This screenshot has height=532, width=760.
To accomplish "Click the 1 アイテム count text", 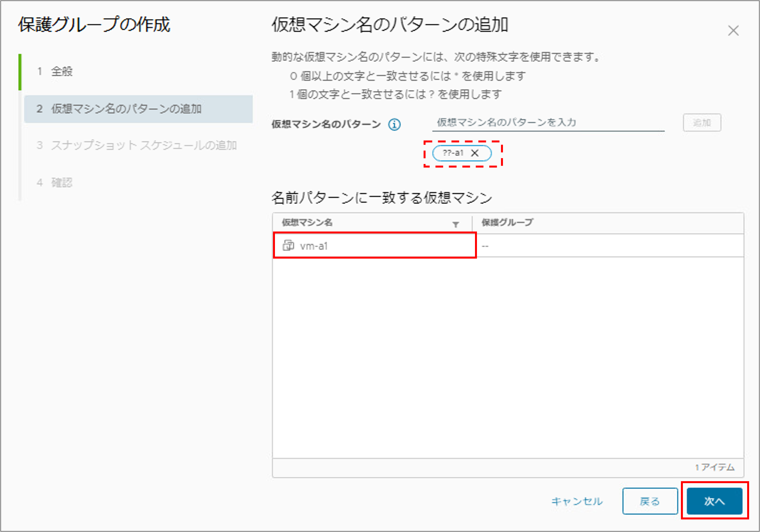I will tap(715, 467).
